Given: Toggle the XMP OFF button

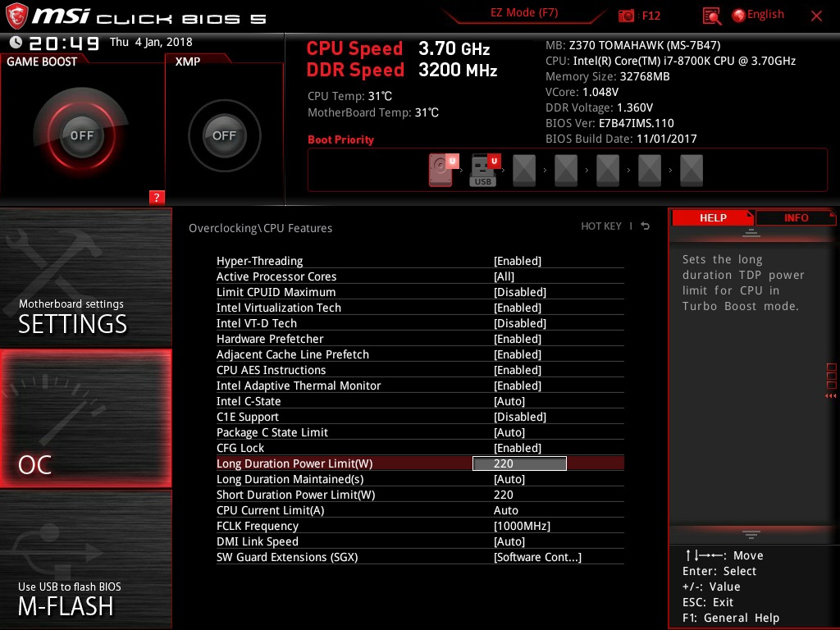Looking at the screenshot, I should pyautogui.click(x=224, y=135).
